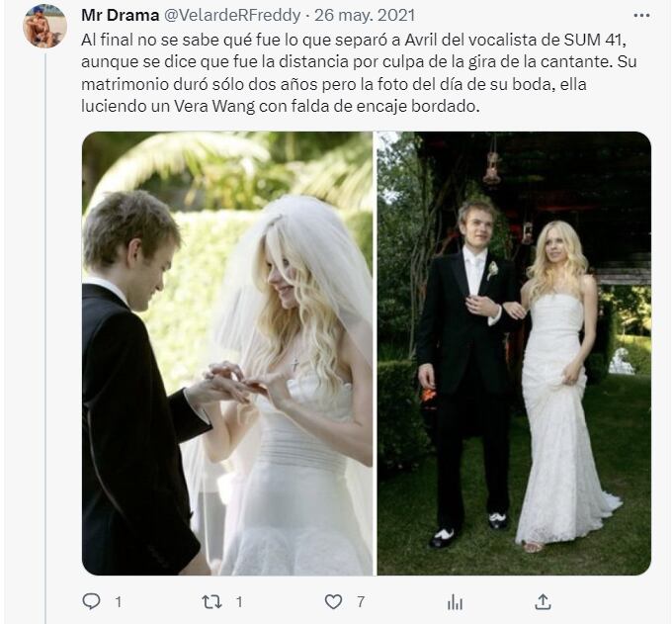Enlarge the left ring exchange photo

coord(227,353)
